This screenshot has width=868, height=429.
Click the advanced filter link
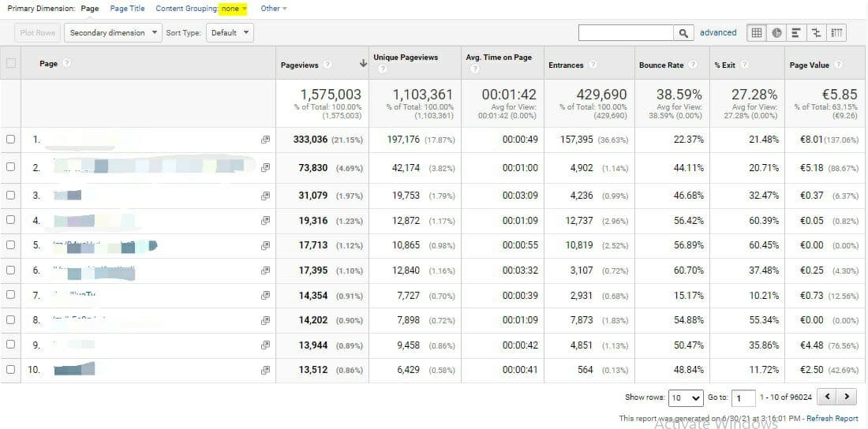tap(718, 33)
